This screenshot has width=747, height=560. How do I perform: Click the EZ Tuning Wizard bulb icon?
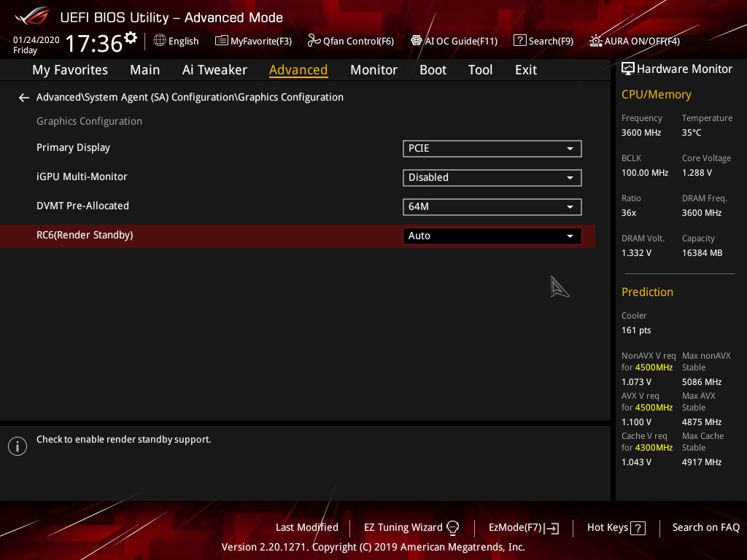click(452, 527)
